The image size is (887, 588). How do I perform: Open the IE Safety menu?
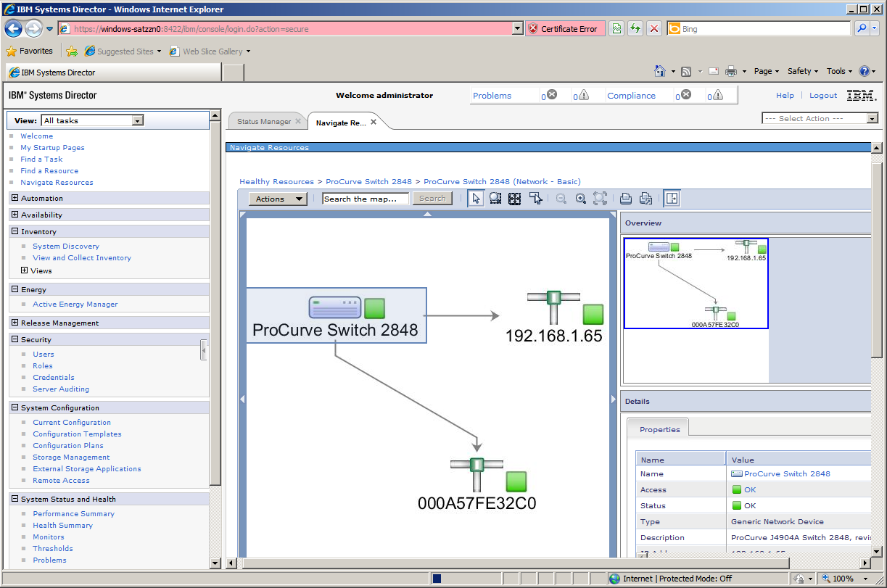coord(803,71)
